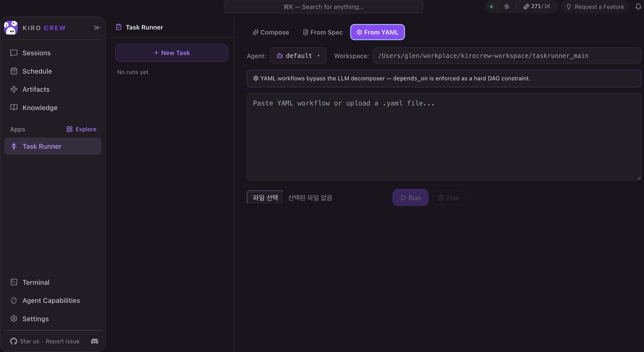Viewport: 644px width, 352px height.
Task: Click the Knowledge book icon
Action: pyautogui.click(x=14, y=107)
